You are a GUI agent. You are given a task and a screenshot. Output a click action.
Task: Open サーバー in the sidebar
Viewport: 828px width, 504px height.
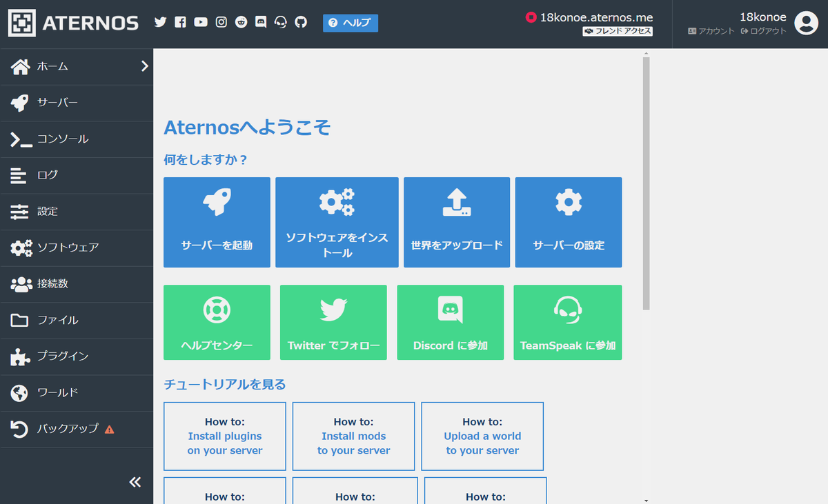click(77, 103)
